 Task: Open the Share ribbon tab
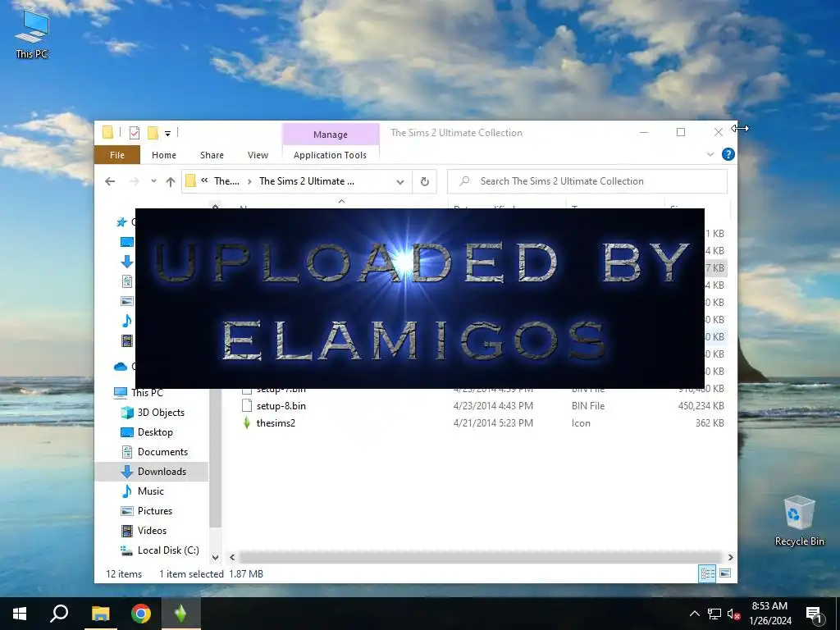point(212,155)
